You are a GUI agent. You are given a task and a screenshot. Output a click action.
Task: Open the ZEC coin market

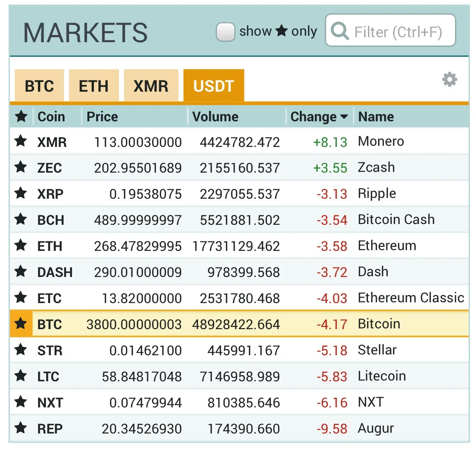coord(49,168)
